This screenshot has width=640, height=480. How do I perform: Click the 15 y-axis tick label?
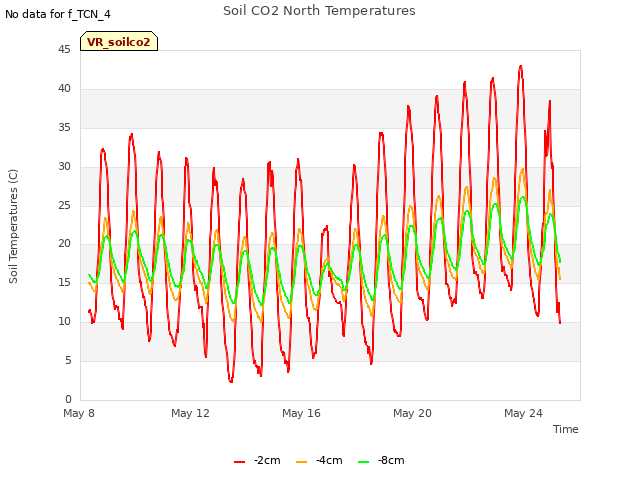[64, 282]
